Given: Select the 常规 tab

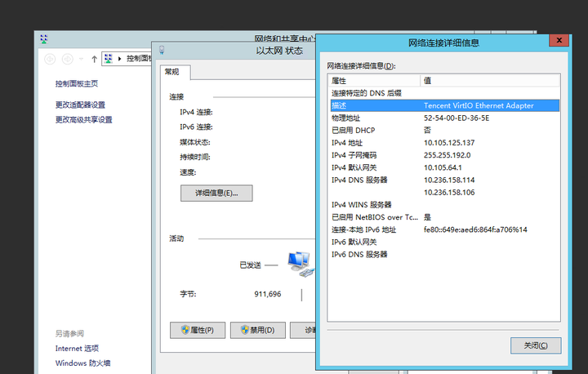Looking at the screenshot, I should 172,72.
